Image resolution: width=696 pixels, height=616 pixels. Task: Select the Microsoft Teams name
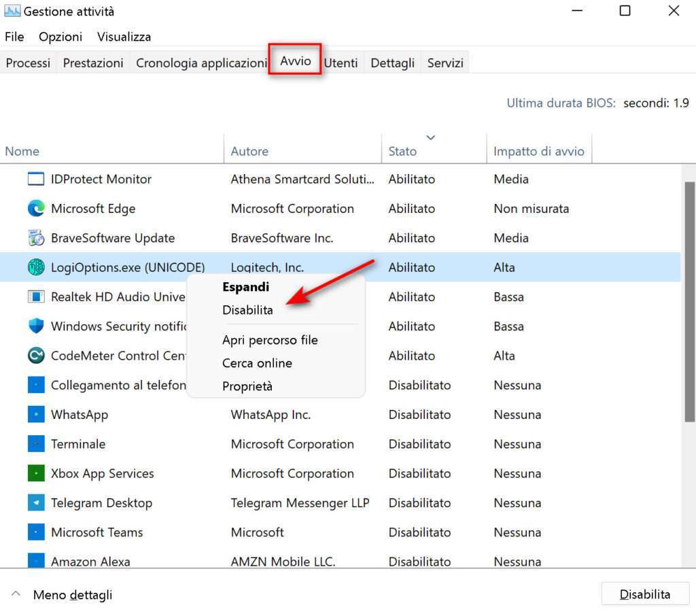pos(97,532)
